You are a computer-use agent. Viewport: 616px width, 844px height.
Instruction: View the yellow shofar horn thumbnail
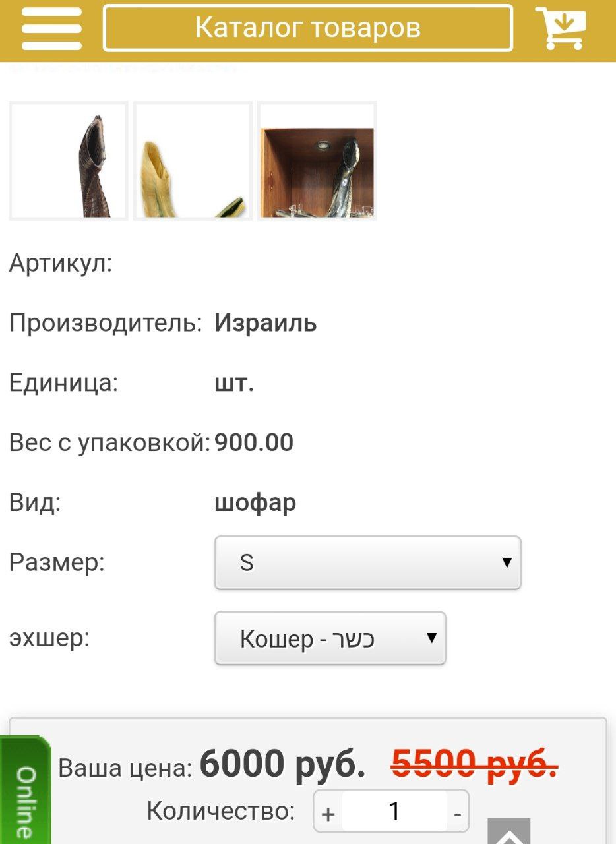click(x=193, y=161)
